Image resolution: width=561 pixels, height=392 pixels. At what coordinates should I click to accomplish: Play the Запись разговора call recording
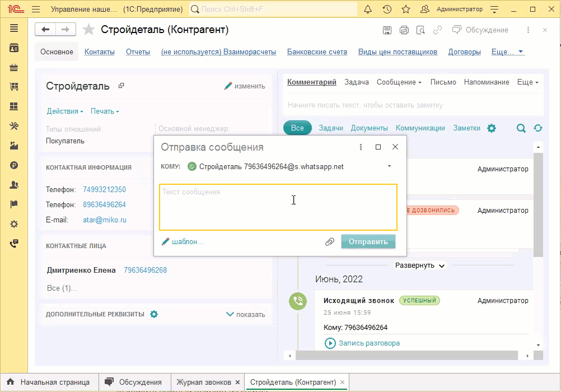[x=330, y=343]
